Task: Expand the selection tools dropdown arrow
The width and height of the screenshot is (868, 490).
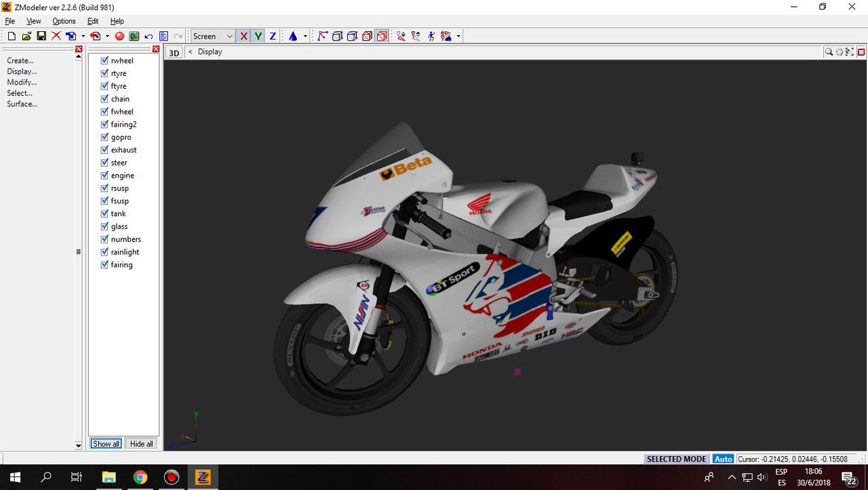Action: pyautogui.click(x=459, y=36)
